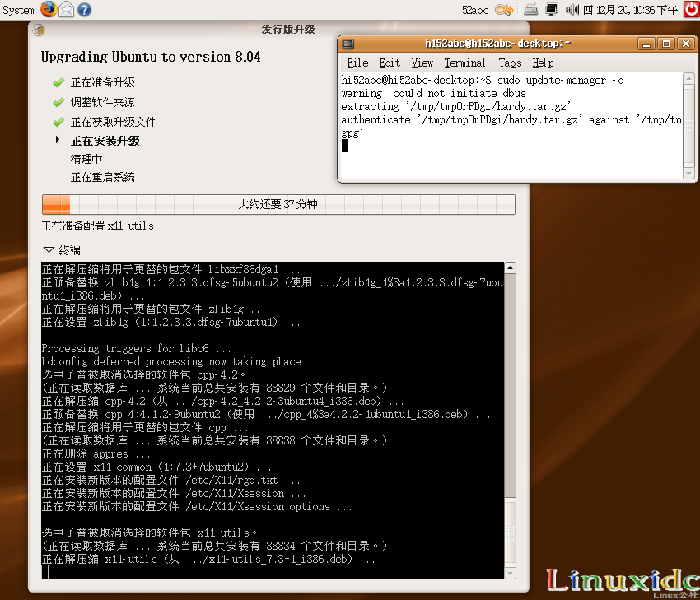Click the update notification icon beside 52abc

tap(503, 9)
